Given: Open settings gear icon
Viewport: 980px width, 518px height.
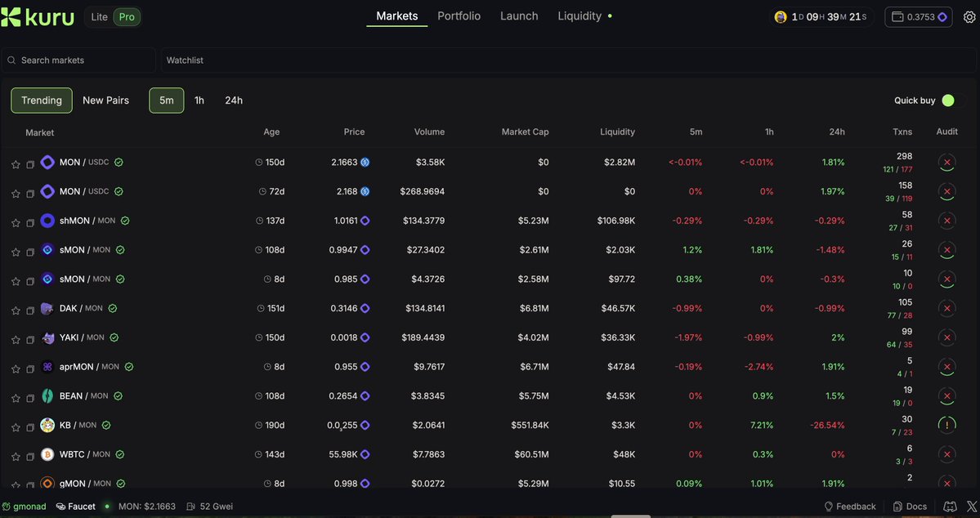Looking at the screenshot, I should coord(969,17).
